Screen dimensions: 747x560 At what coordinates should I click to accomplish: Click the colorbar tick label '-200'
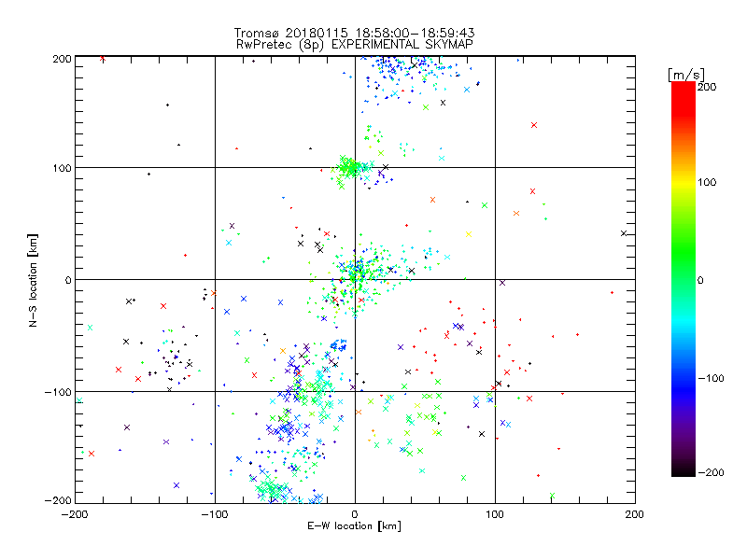711,472
